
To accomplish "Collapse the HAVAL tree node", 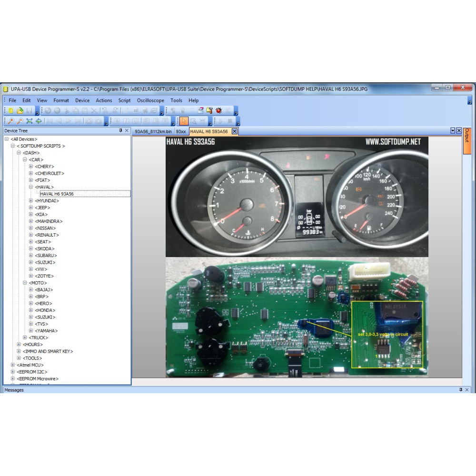I will tap(31, 187).
